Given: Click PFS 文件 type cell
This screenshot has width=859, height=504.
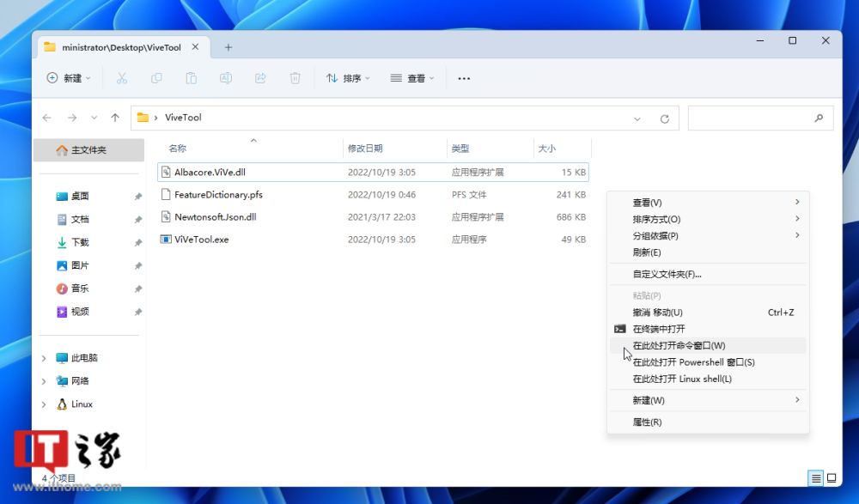Looking at the screenshot, I should pyautogui.click(x=469, y=195).
